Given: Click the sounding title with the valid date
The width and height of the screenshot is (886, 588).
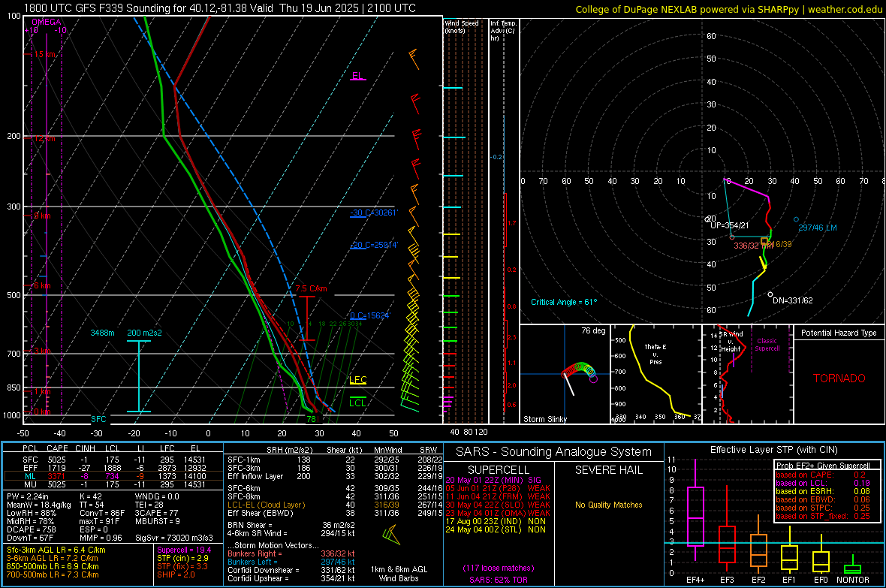Looking at the screenshot, I should (219, 8).
